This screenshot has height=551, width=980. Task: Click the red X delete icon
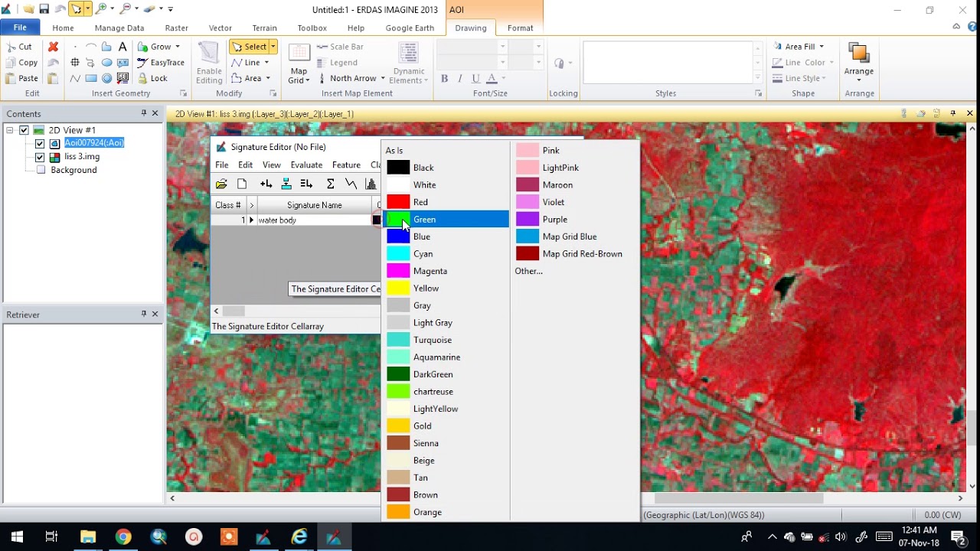click(53, 47)
